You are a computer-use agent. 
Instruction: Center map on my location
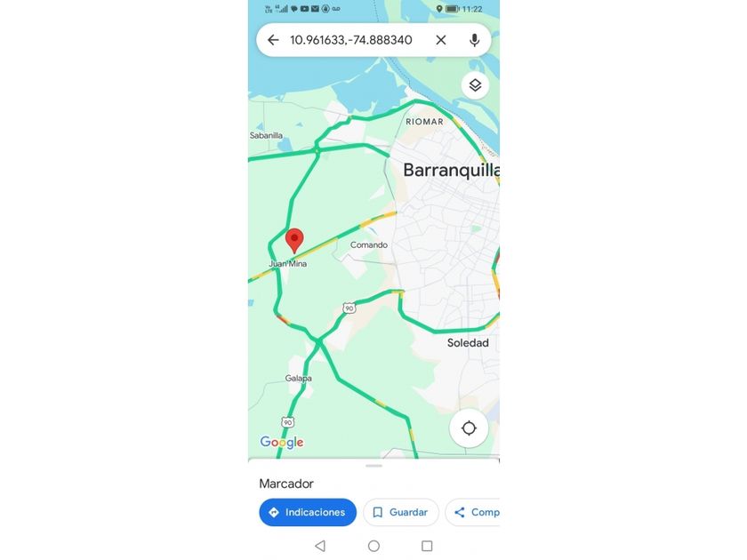[x=469, y=428]
